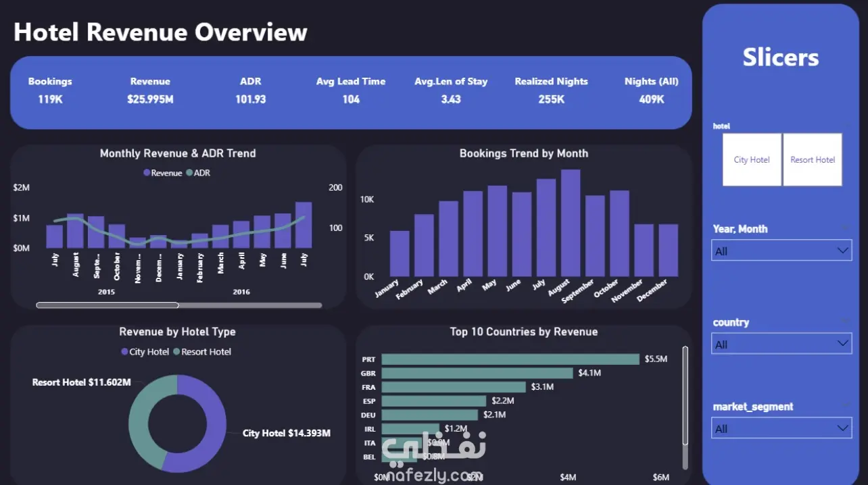Select the July bar in Bookings Trend
The height and width of the screenshot is (485, 868).
pyautogui.click(x=546, y=228)
